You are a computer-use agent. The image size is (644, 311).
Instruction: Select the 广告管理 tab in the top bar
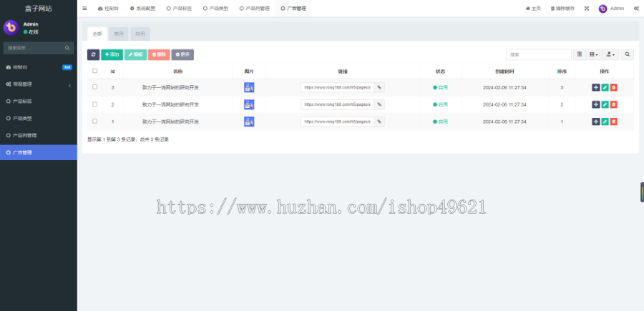click(x=293, y=8)
